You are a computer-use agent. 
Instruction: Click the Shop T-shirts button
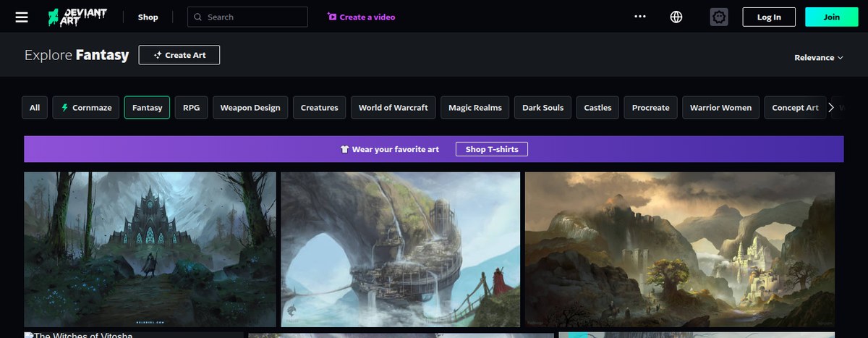point(492,149)
